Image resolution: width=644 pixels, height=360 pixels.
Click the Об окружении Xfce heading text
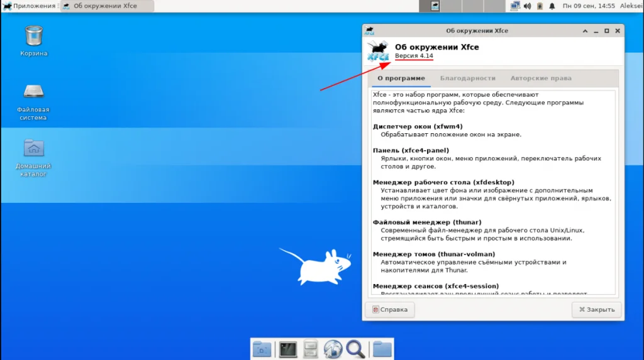(x=437, y=46)
